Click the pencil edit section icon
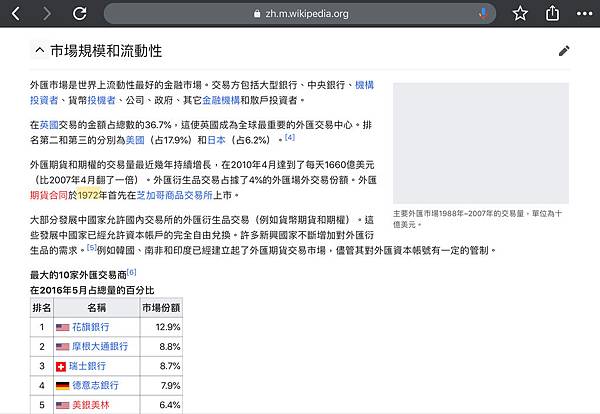 pos(564,51)
